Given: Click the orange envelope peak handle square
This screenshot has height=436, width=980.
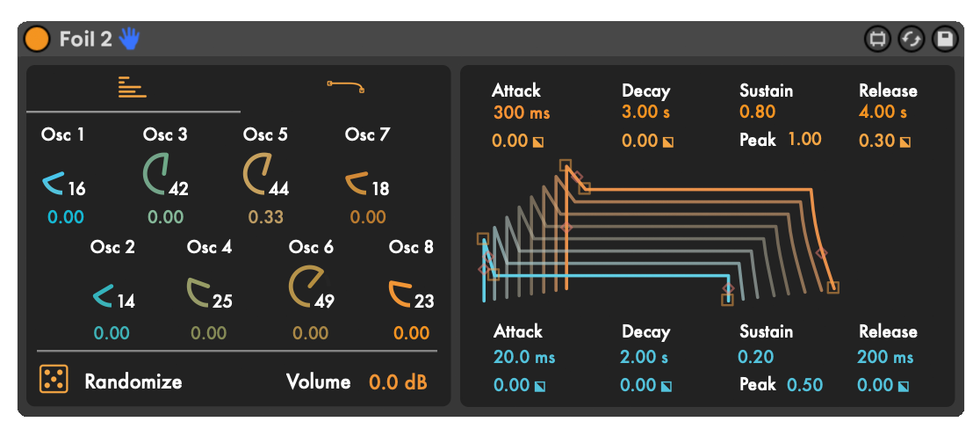Looking at the screenshot, I should coord(565,165).
